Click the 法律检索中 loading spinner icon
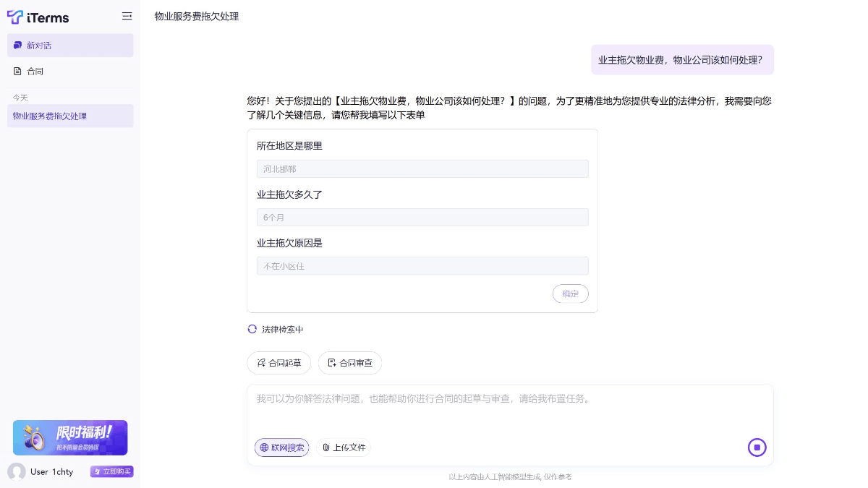868x488 pixels. point(252,329)
